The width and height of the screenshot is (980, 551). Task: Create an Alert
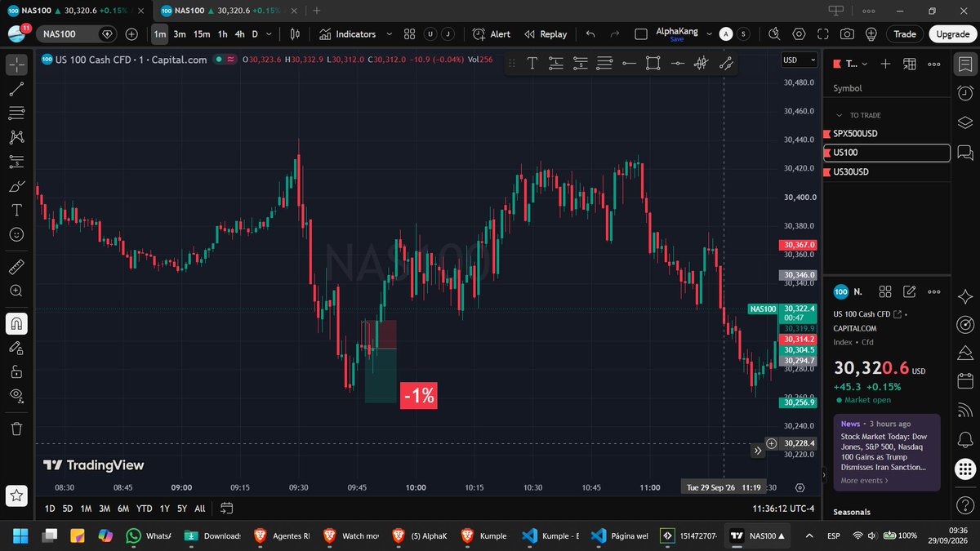492,34
